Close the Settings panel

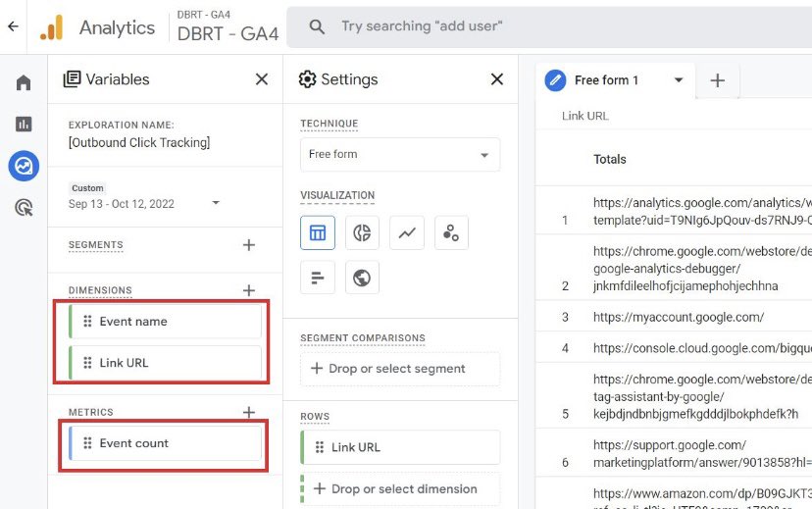tap(496, 79)
